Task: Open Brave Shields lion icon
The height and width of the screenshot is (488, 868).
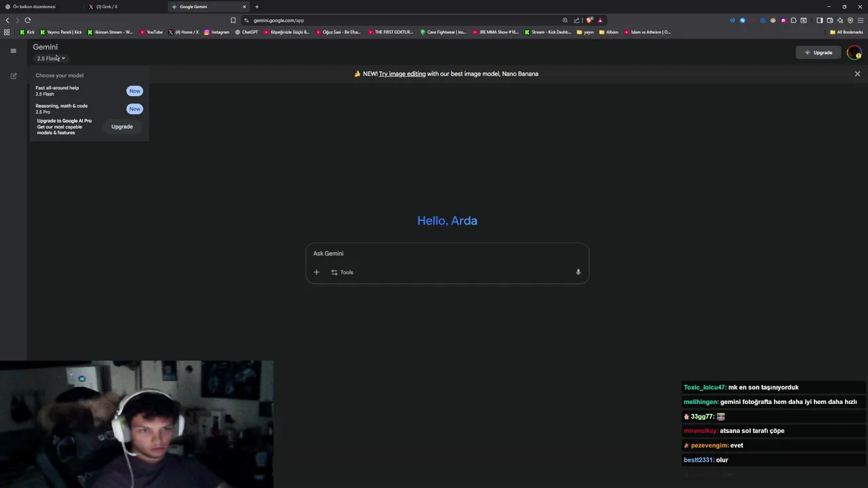Action: 589,20
